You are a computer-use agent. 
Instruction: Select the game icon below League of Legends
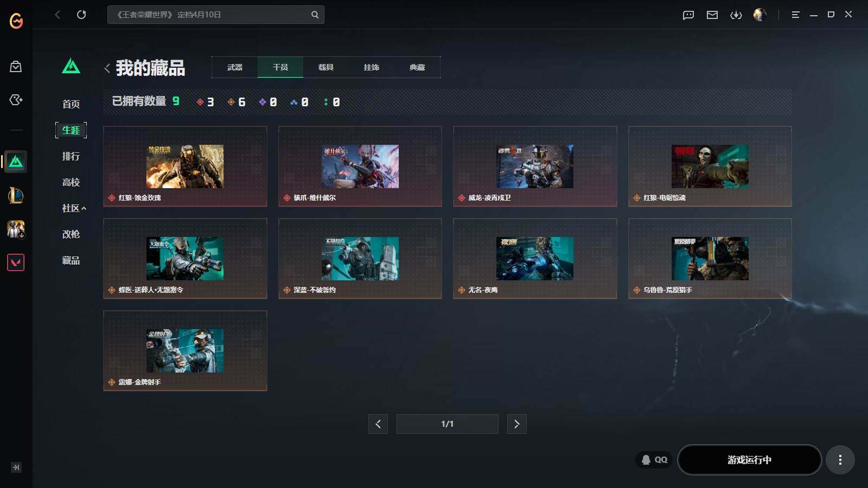pos(16,229)
